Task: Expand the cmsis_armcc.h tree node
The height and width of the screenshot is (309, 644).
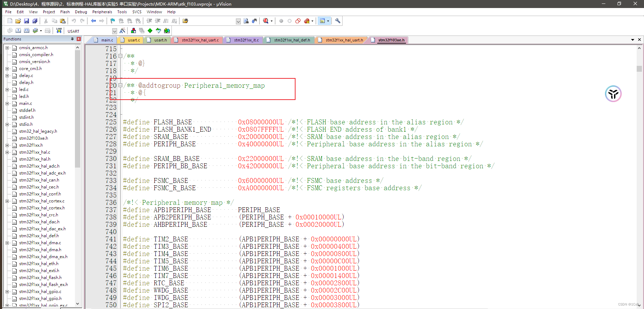Action: pos(7,48)
